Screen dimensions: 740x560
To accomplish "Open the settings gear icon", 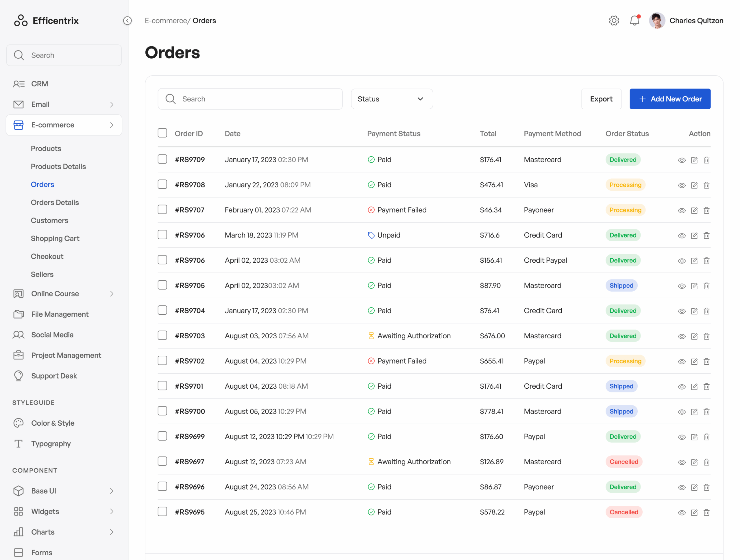I will click(x=614, y=21).
